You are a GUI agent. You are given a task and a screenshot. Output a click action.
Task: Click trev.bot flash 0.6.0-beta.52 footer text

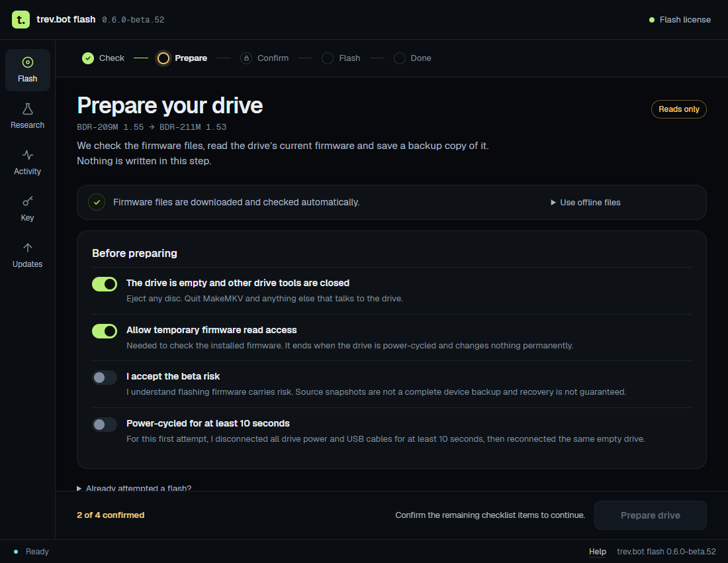[666, 551]
